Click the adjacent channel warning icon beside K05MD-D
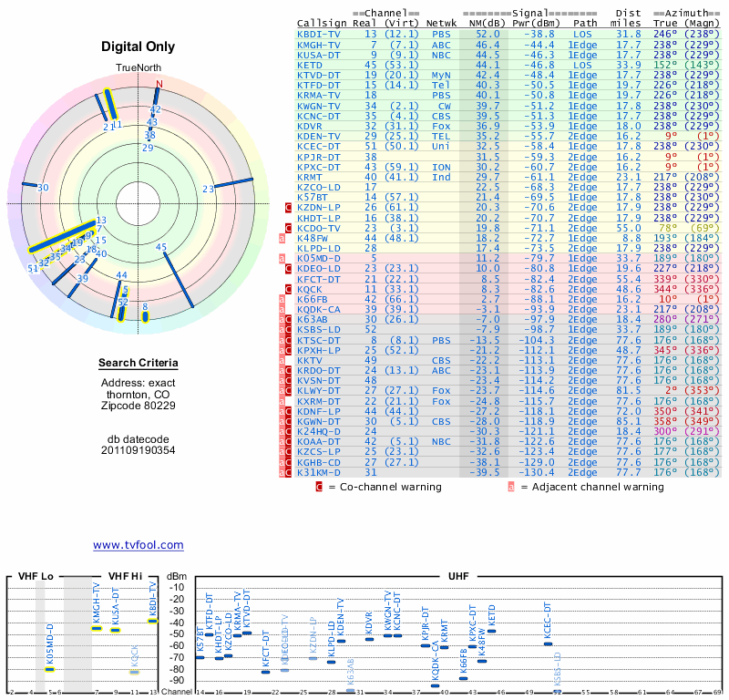The height and width of the screenshot is (700, 729). click(x=282, y=258)
